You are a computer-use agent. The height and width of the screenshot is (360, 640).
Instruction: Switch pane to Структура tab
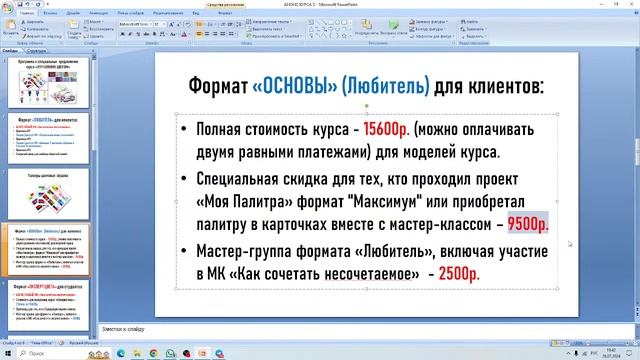[x=36, y=51]
